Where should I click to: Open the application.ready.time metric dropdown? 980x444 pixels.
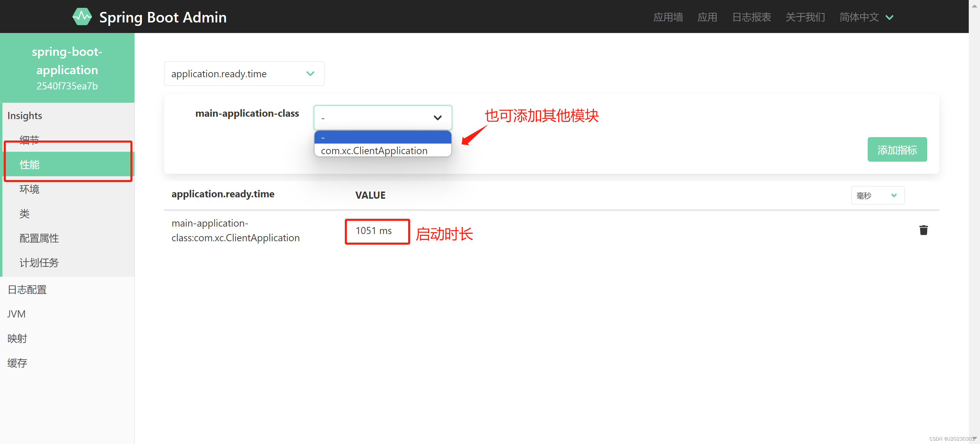(x=244, y=74)
